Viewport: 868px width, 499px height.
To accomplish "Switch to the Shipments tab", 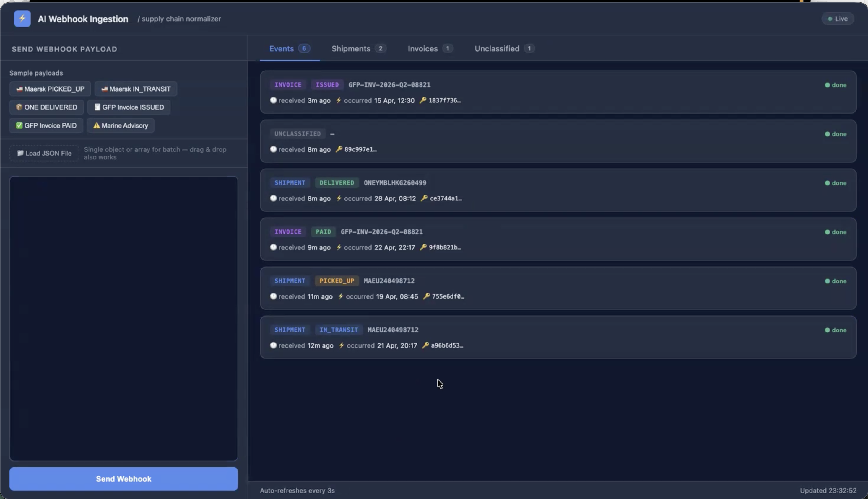I will tap(359, 49).
